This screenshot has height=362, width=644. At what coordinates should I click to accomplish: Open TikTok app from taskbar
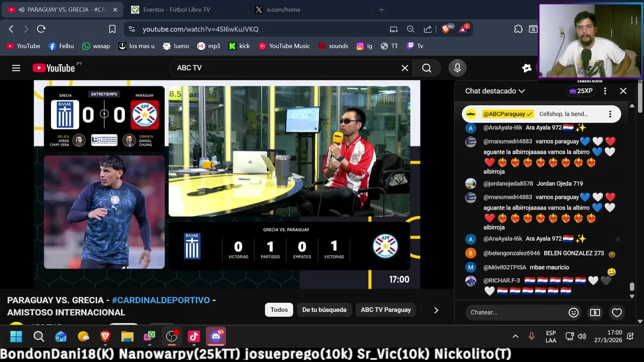pos(194,336)
